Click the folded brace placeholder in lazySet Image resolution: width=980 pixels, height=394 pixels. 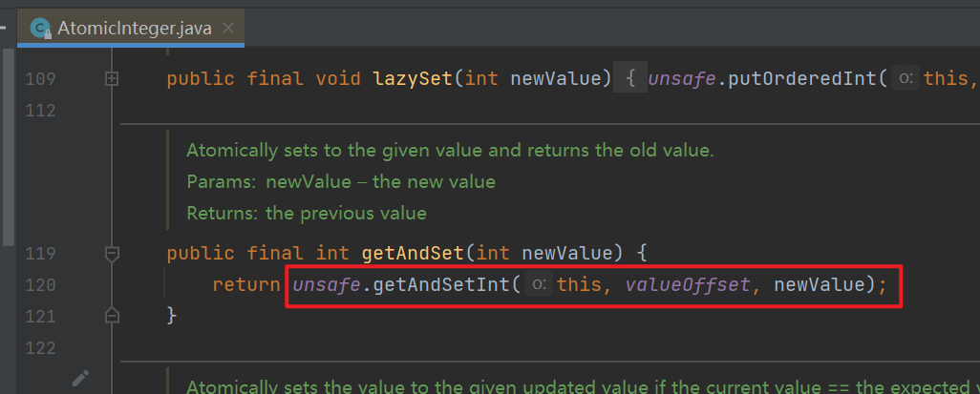click(x=630, y=78)
